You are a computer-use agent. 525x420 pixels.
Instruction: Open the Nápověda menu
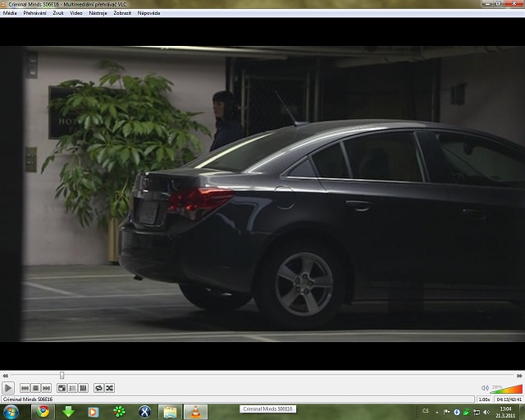pos(148,13)
